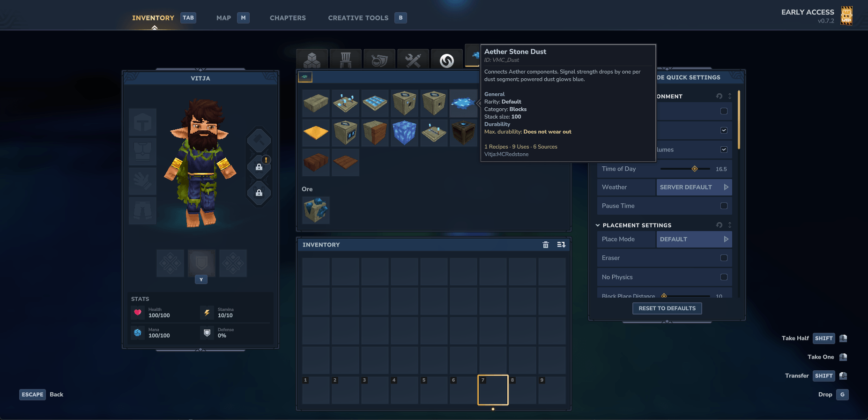Image resolution: width=868 pixels, height=420 pixels.
Task: Pick the stone plate with three blue torches
Action: click(346, 103)
